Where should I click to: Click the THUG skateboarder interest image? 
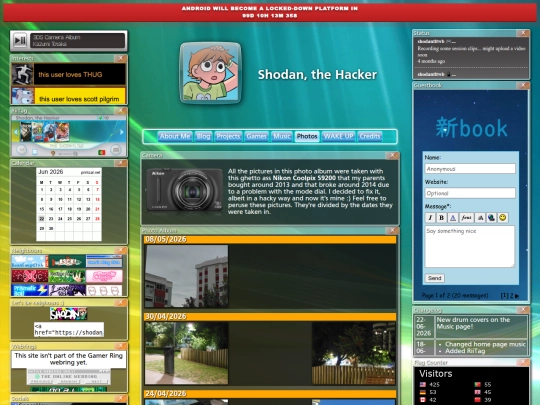(x=22, y=74)
